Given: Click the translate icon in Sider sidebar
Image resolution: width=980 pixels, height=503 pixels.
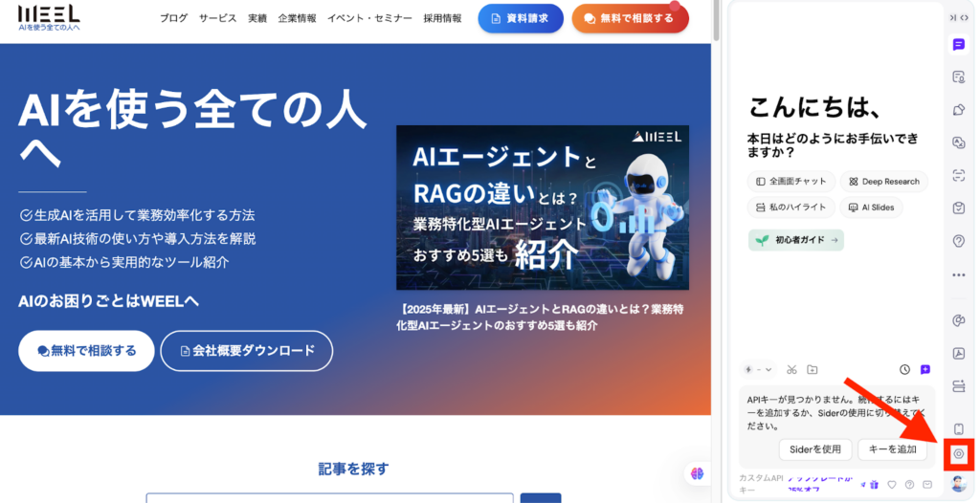Looking at the screenshot, I should (958, 142).
